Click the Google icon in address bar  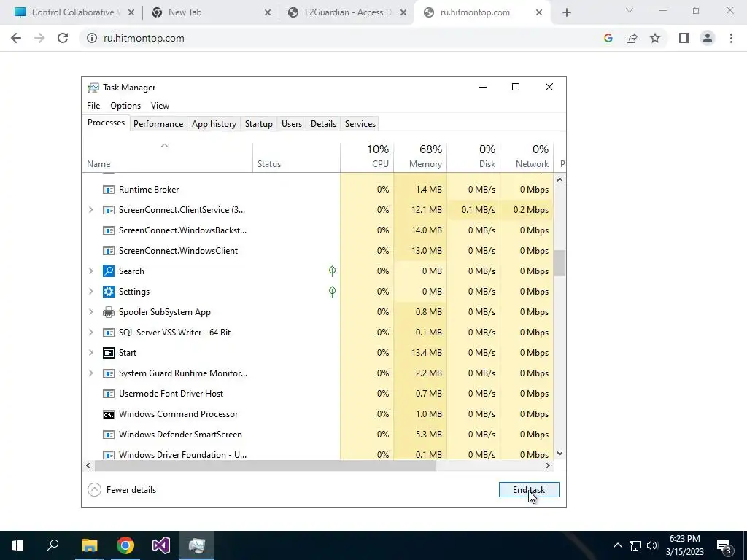point(608,38)
